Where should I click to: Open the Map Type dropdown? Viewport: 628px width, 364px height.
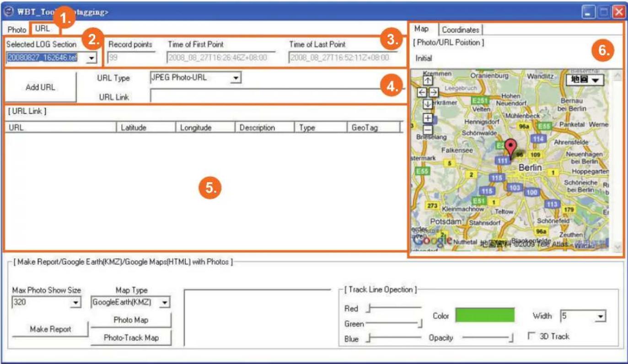165,302
